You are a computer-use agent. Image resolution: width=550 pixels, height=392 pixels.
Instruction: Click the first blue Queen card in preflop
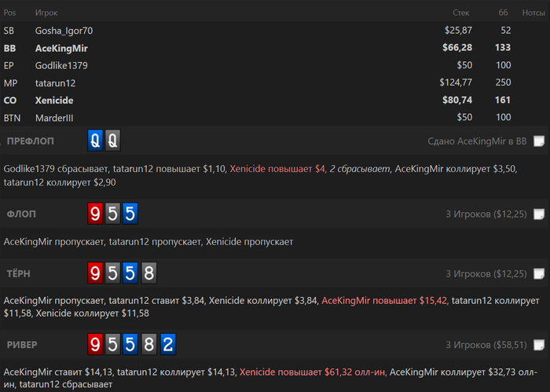(95, 141)
